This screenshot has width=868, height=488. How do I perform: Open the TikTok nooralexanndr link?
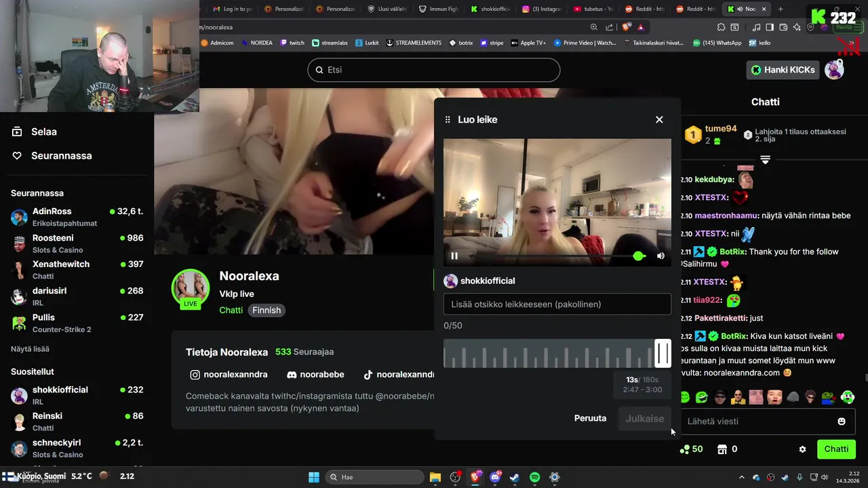click(399, 374)
